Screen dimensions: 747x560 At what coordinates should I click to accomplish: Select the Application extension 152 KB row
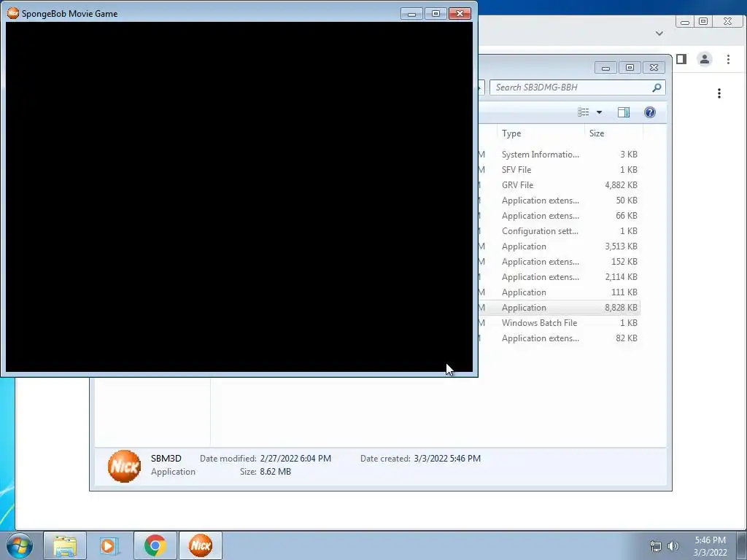(x=558, y=262)
